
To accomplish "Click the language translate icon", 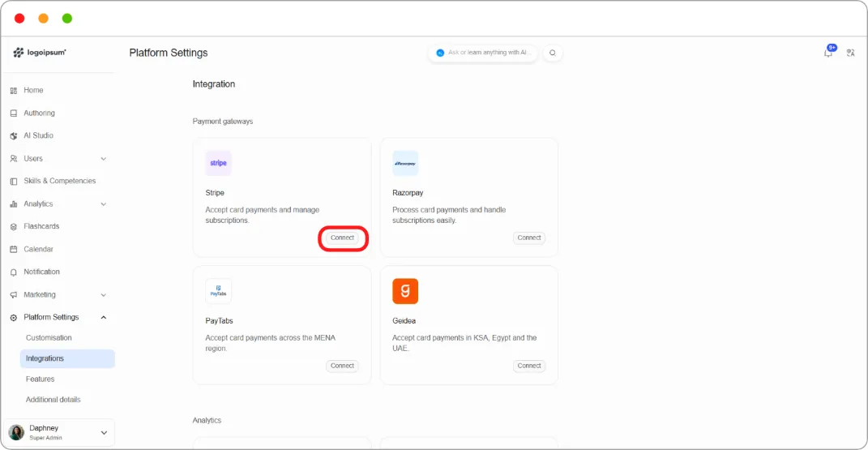I will [851, 53].
